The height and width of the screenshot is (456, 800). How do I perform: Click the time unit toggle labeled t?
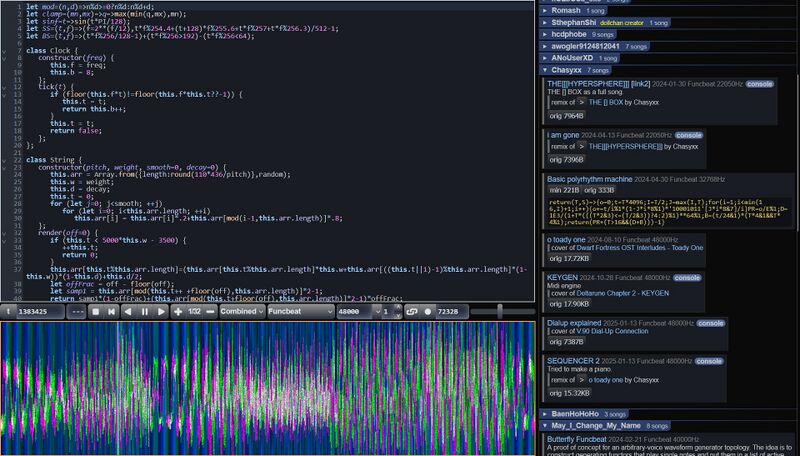8,312
